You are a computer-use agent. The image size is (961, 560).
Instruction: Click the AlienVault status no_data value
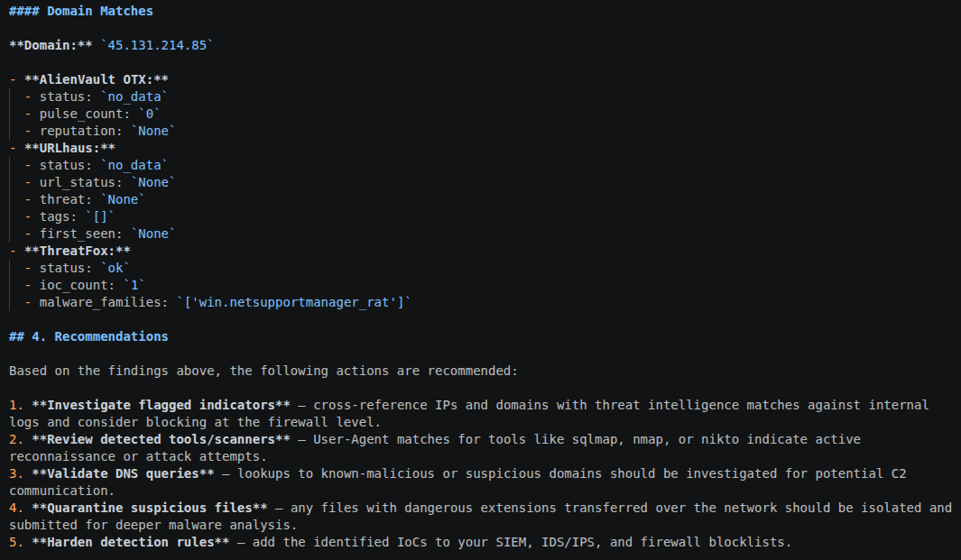[134, 96]
